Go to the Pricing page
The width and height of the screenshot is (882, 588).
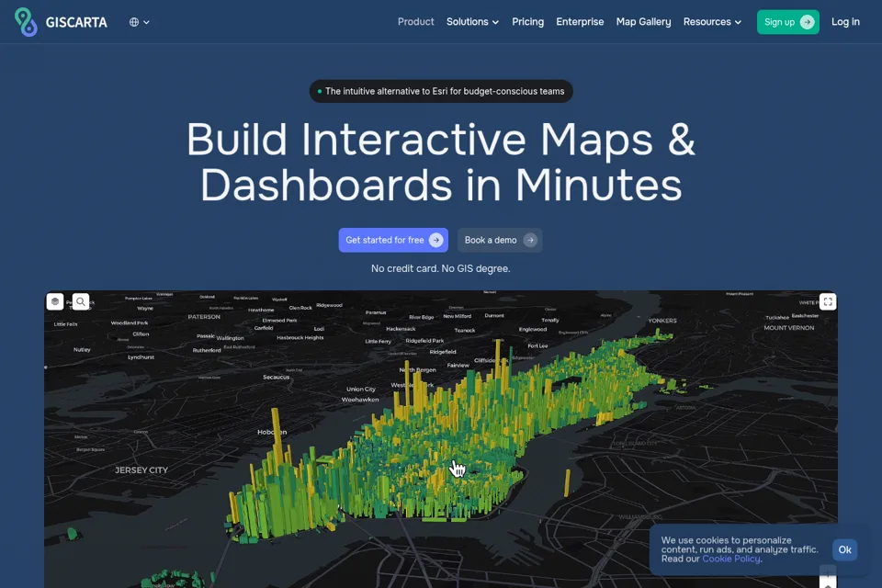[527, 22]
